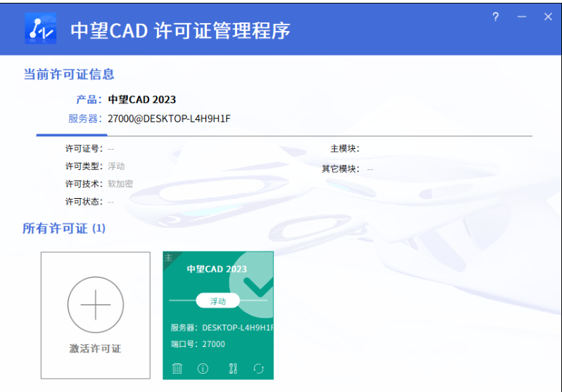Select the 中望CAD 2023 license card title

coord(217,269)
